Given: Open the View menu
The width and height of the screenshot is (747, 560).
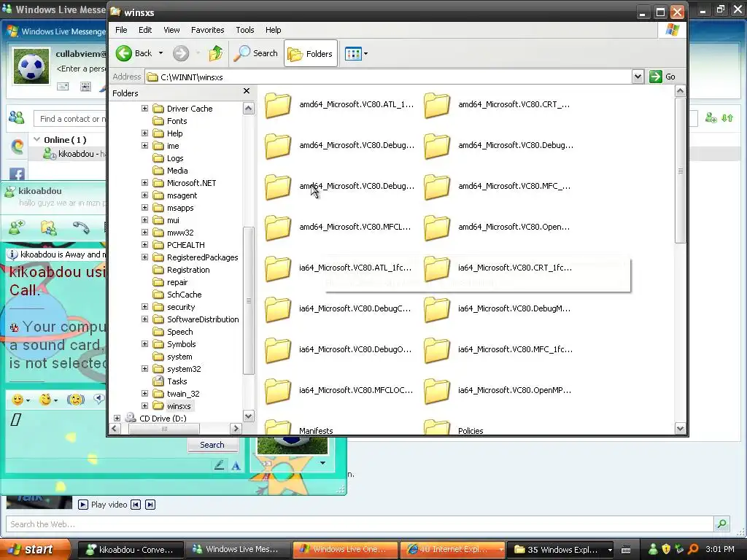Looking at the screenshot, I should tap(171, 30).
